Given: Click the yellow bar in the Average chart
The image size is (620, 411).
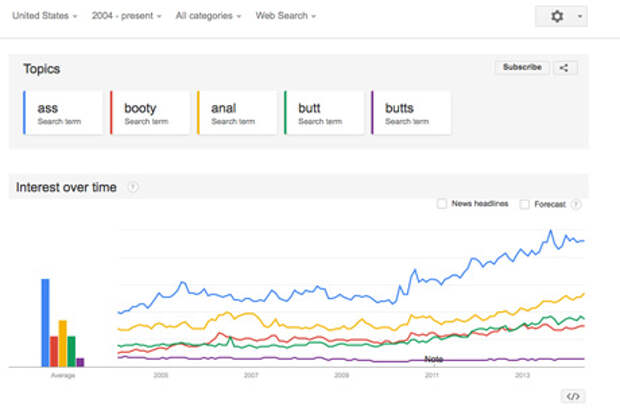Looking at the screenshot, I should click(x=62, y=343).
